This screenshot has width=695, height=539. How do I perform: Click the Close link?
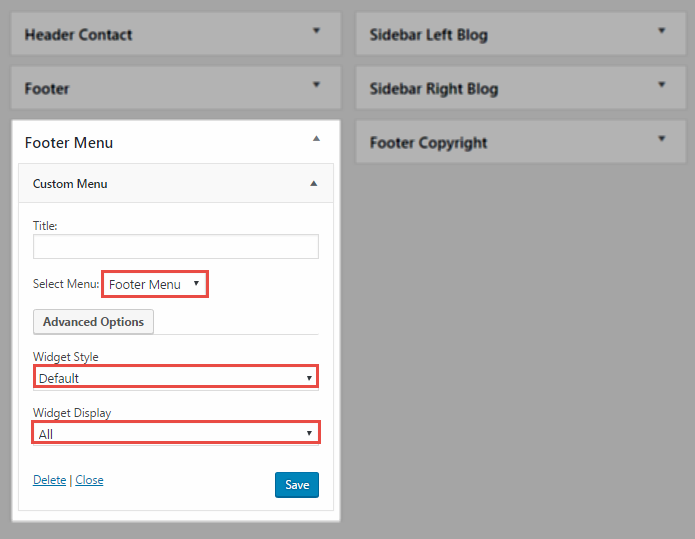[x=89, y=480]
